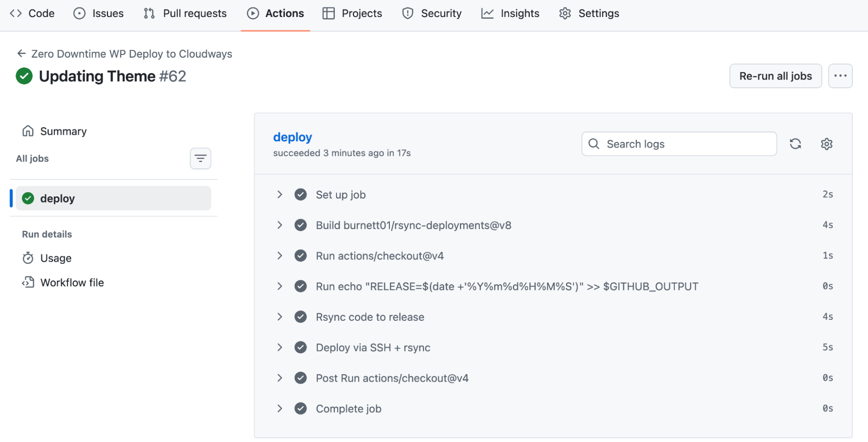This screenshot has height=442, width=868.
Task: Click the refresh logs icon
Action: point(795,144)
